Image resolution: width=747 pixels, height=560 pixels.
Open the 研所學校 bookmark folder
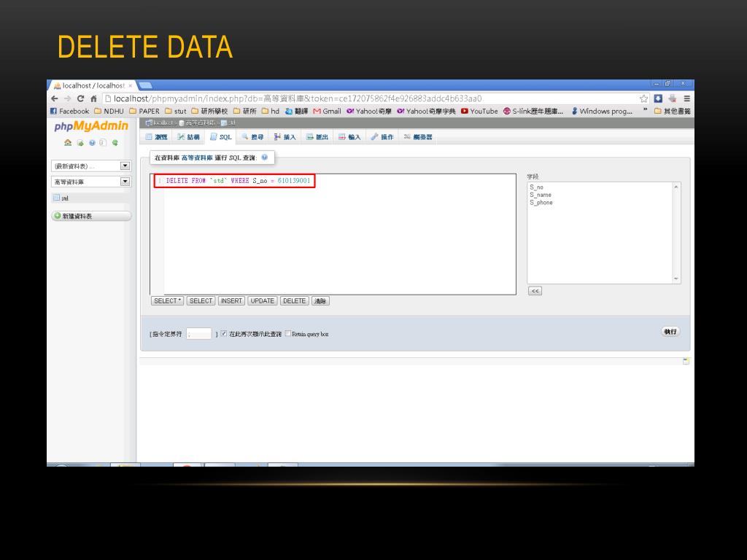pyautogui.click(x=209, y=111)
